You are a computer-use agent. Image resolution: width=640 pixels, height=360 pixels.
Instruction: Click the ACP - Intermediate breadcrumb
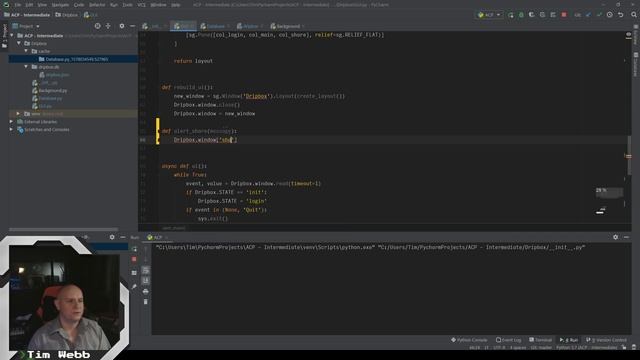coord(27,15)
